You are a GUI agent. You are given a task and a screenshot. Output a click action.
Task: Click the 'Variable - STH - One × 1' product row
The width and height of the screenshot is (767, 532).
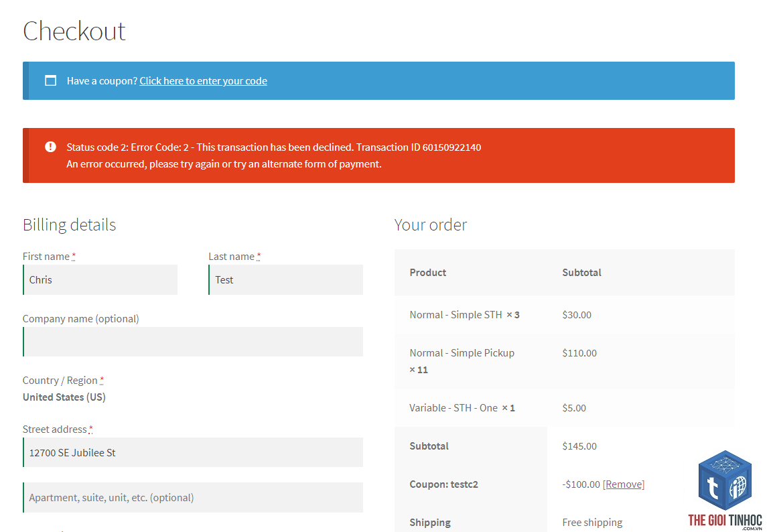565,407
